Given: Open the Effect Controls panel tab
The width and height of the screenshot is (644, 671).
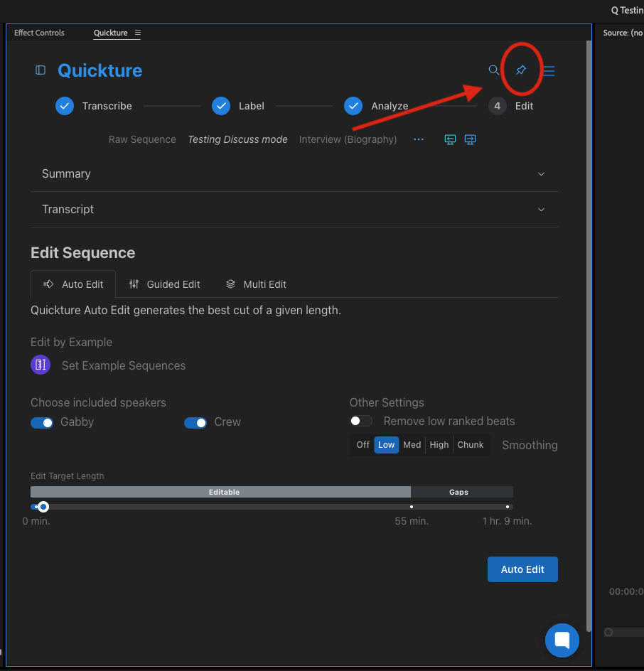Looking at the screenshot, I should coord(39,33).
